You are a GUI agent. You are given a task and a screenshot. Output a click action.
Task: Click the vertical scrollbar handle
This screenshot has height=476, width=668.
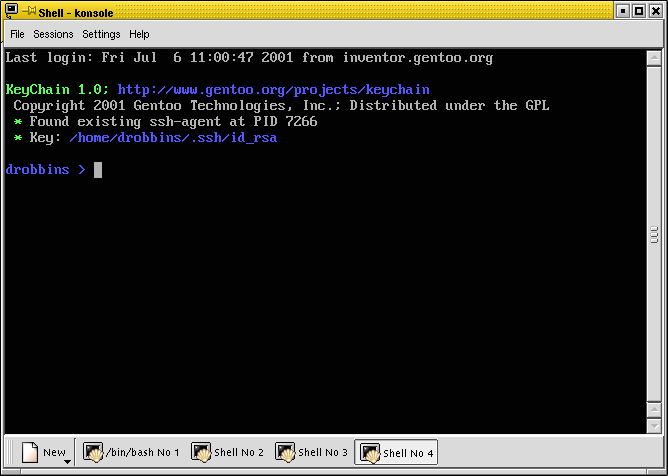coord(654,234)
